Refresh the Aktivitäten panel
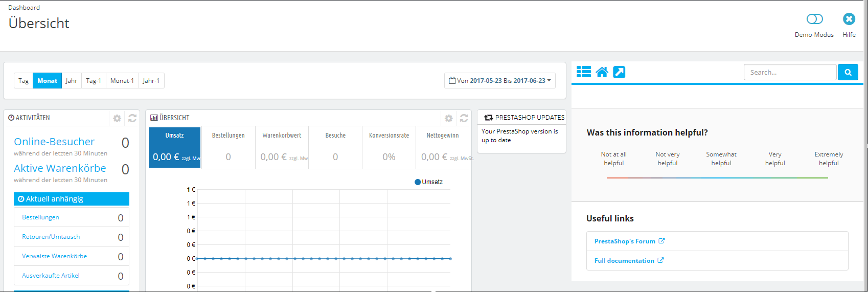The height and width of the screenshot is (292, 868). pyautogui.click(x=132, y=118)
